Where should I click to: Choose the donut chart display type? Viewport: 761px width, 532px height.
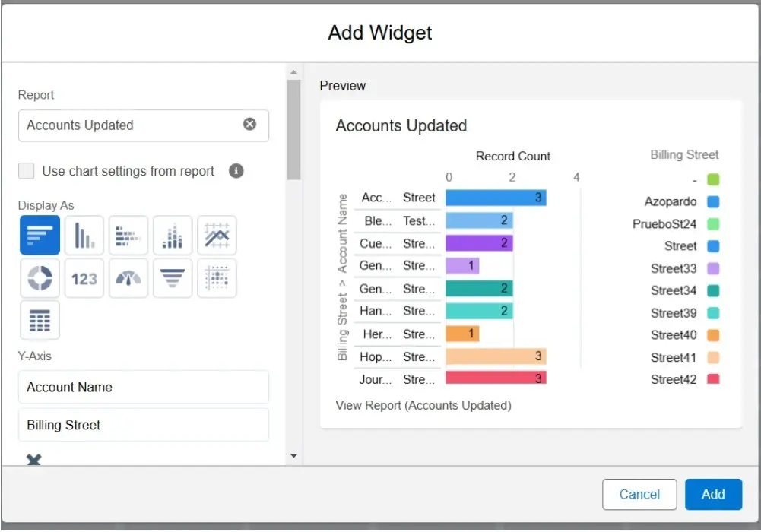40,278
